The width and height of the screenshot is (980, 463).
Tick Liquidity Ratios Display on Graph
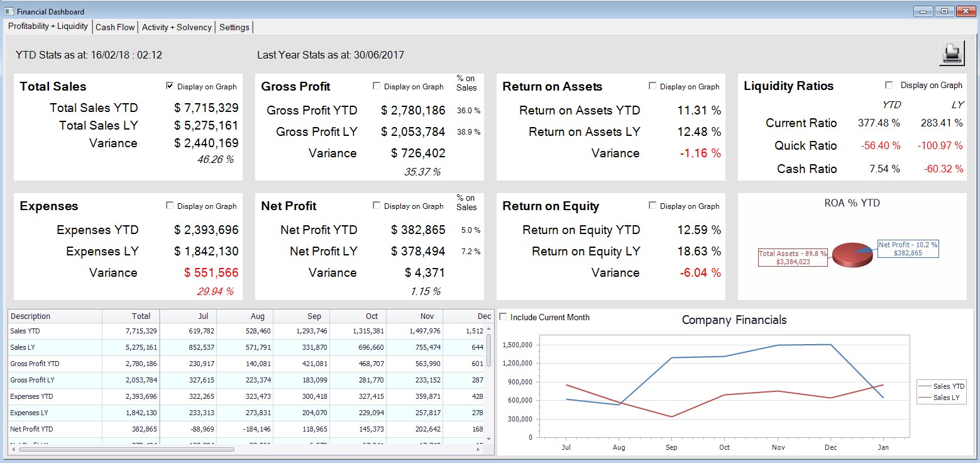(889, 85)
